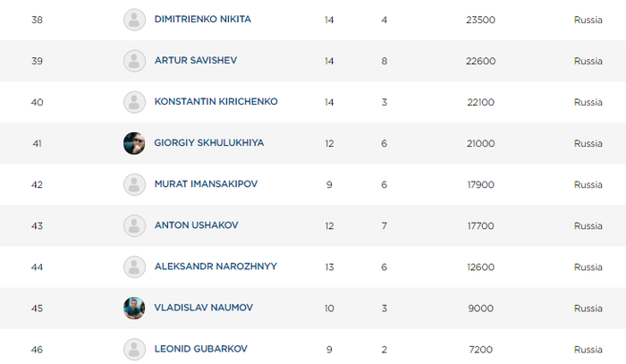Open LEONID GUBARKOV profile link

click(200, 349)
